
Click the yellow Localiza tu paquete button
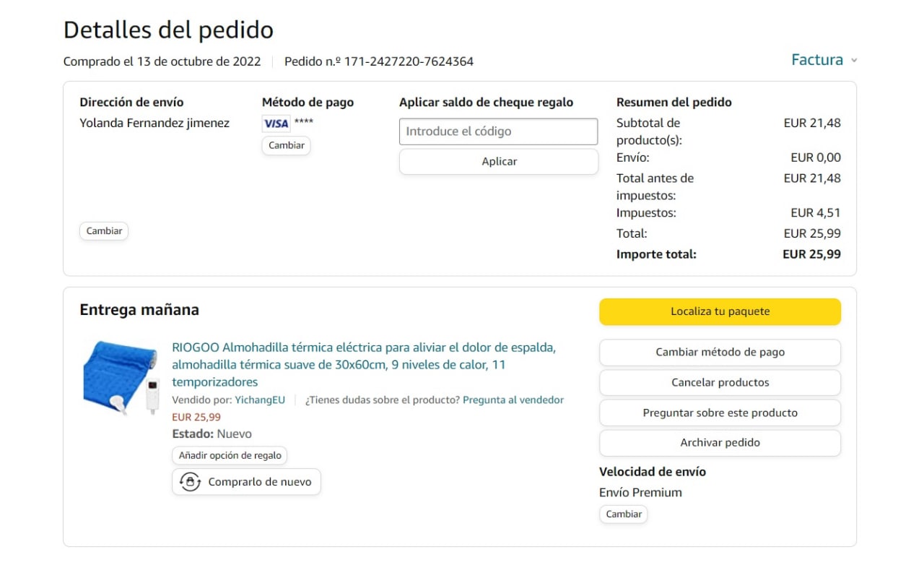click(x=720, y=311)
